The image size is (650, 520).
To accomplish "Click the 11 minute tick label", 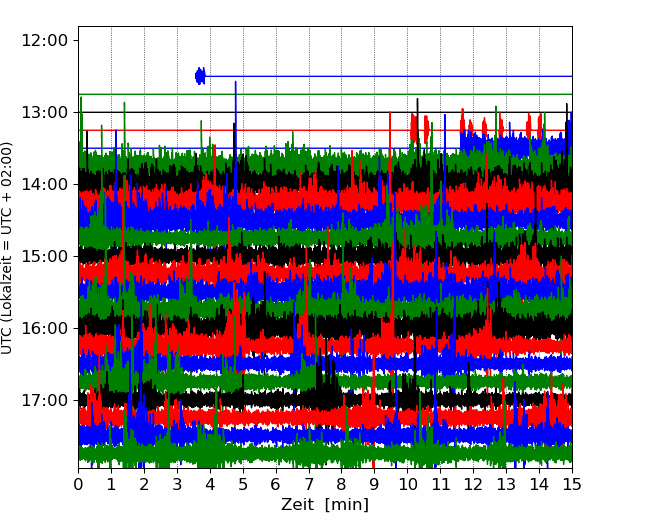I will (441, 484).
